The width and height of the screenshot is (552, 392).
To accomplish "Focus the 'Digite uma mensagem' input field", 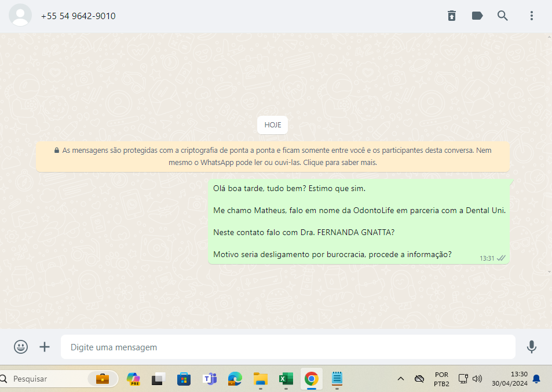I will point(288,347).
